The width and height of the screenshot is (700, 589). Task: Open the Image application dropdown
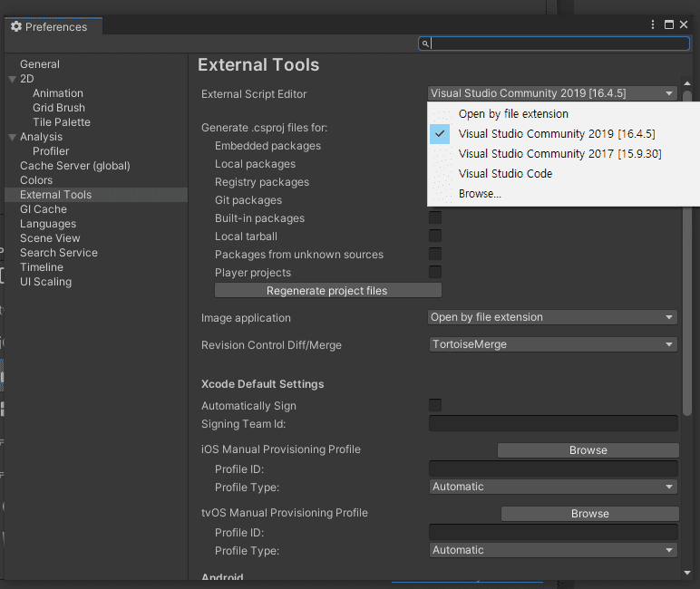coord(552,317)
